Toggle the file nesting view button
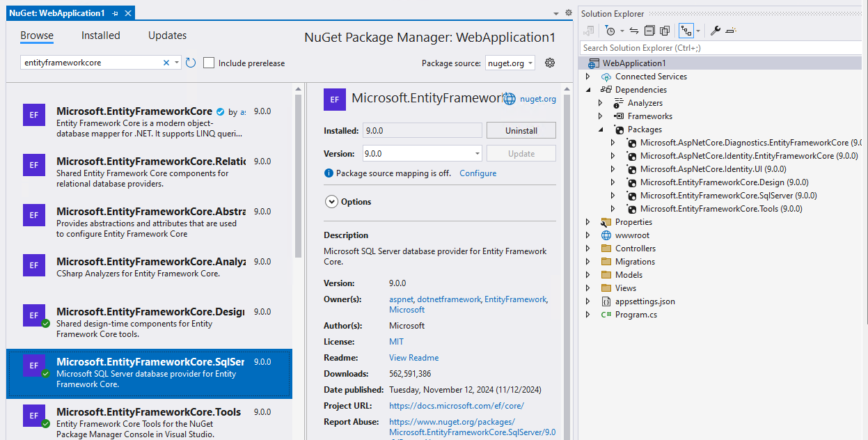 (686, 31)
